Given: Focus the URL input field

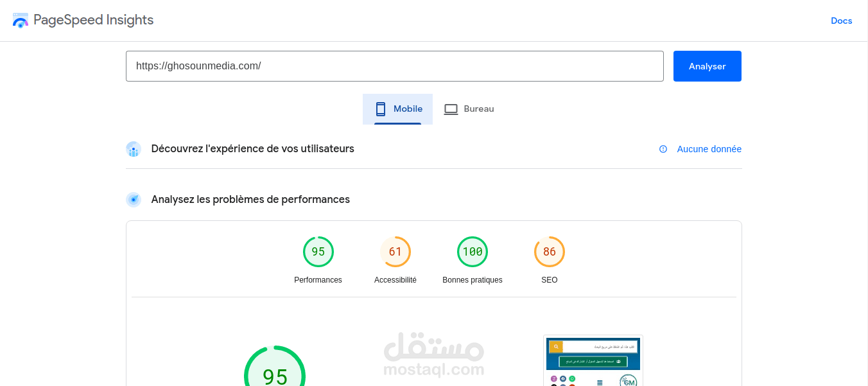Looking at the screenshot, I should [394, 66].
